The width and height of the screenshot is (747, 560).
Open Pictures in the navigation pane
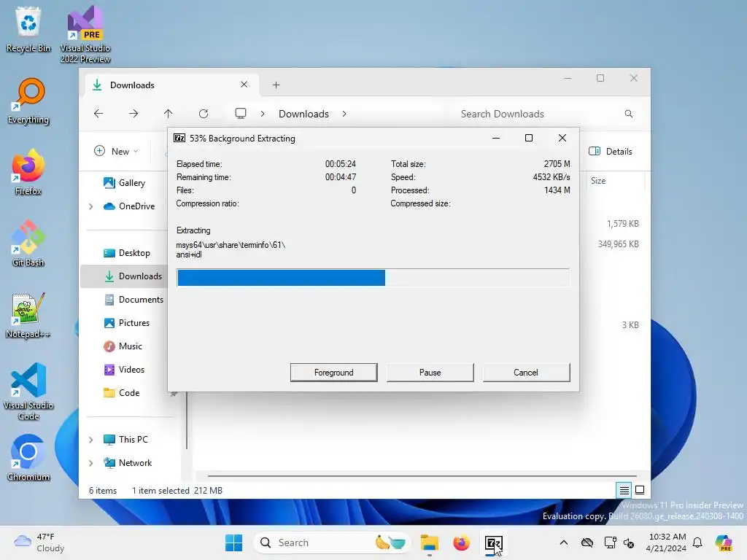click(x=126, y=323)
